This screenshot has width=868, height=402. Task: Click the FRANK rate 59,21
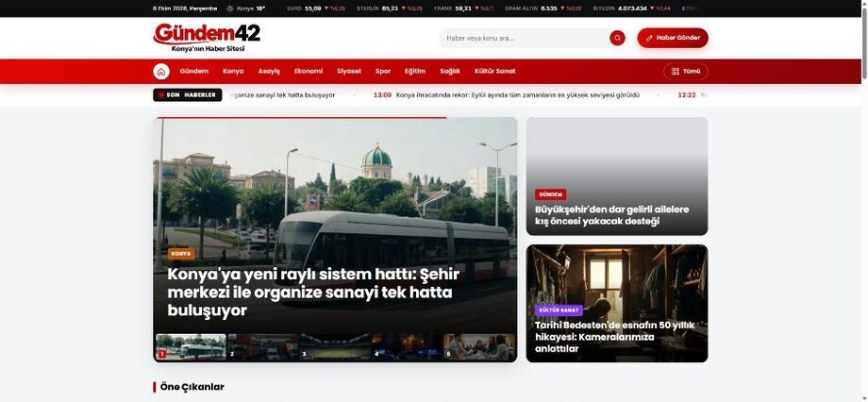pyautogui.click(x=464, y=8)
